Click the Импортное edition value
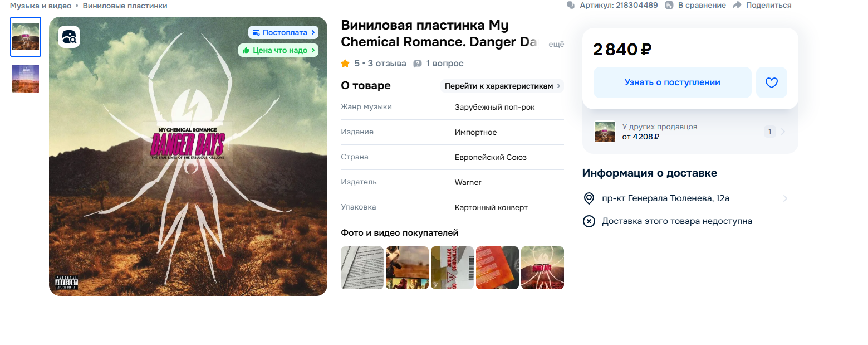The image size is (868, 345). [x=475, y=132]
